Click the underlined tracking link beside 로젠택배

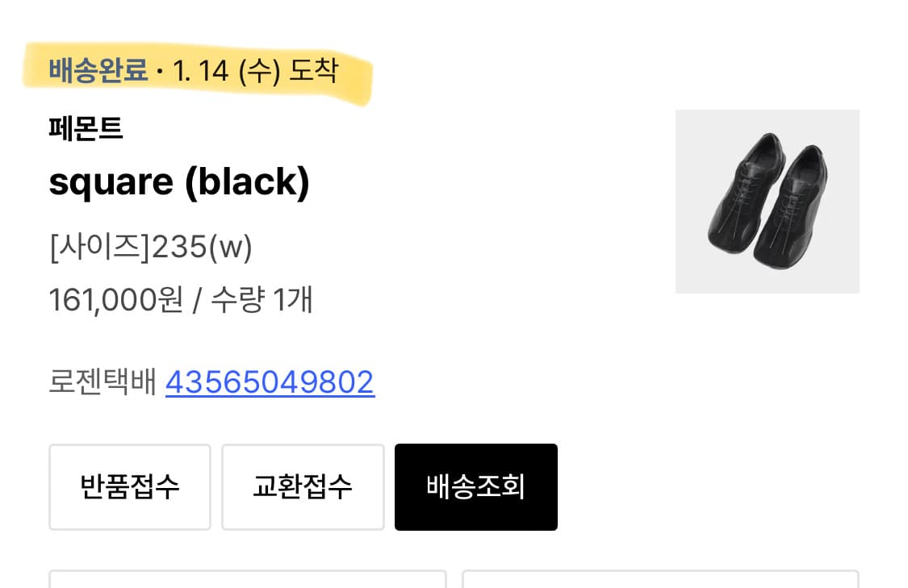[270, 382]
